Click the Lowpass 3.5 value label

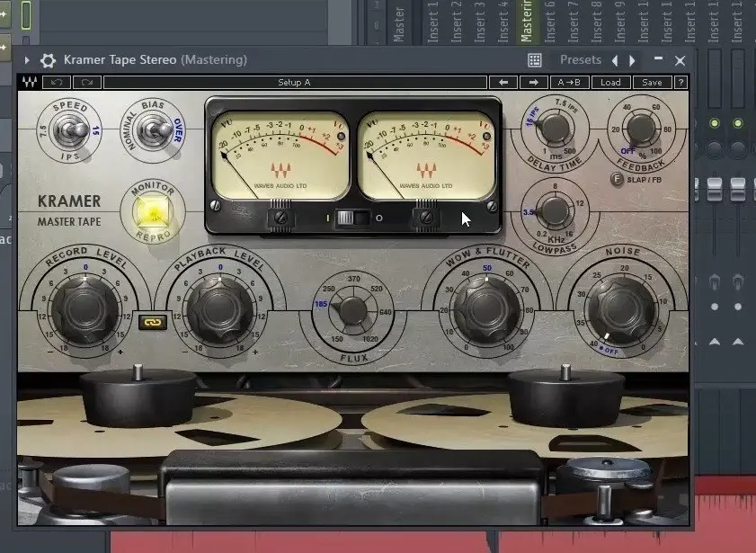pyautogui.click(x=528, y=212)
